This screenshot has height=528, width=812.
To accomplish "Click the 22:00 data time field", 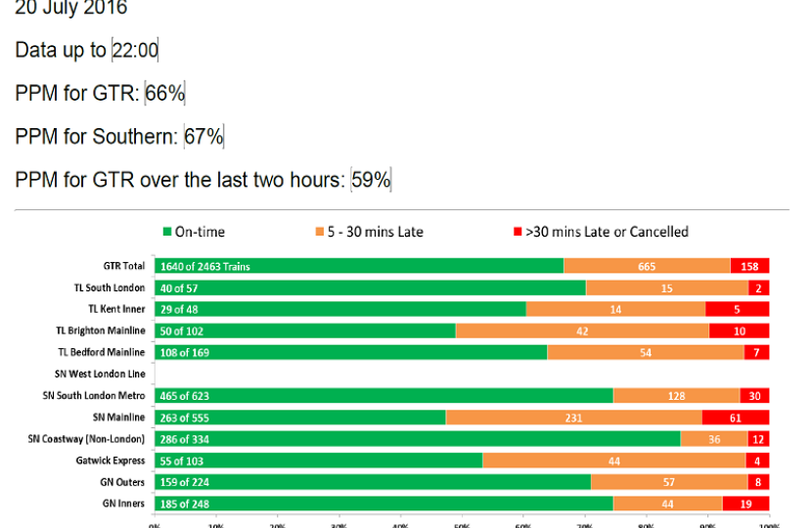I will tap(135, 51).
